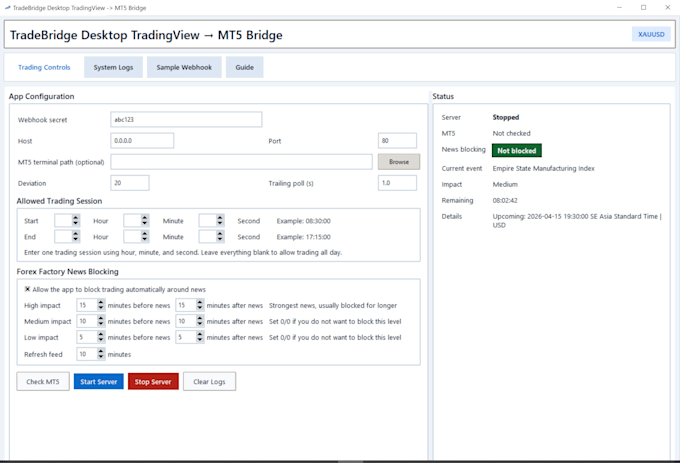
Task: Select the Example: 17:15:00 hint text
Action: point(304,237)
